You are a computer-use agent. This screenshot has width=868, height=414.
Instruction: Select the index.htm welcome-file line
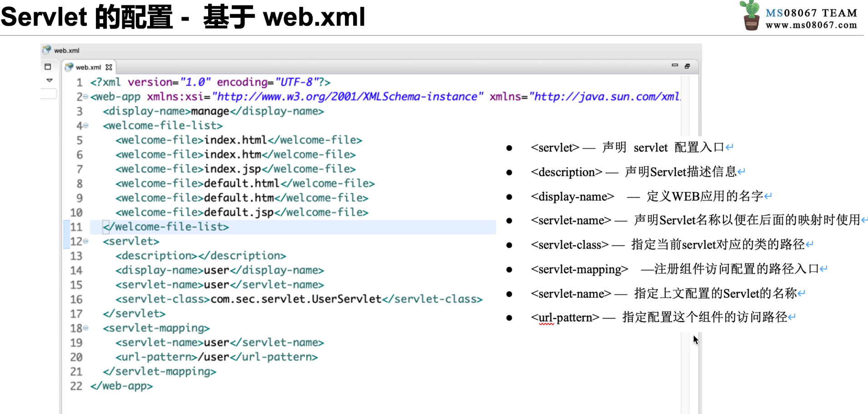tap(235, 155)
